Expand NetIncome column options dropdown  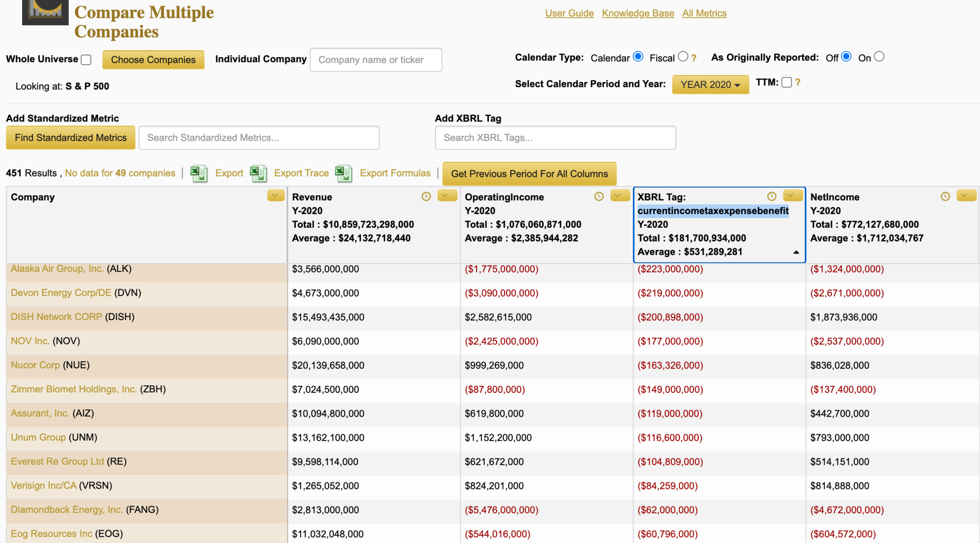[966, 196]
